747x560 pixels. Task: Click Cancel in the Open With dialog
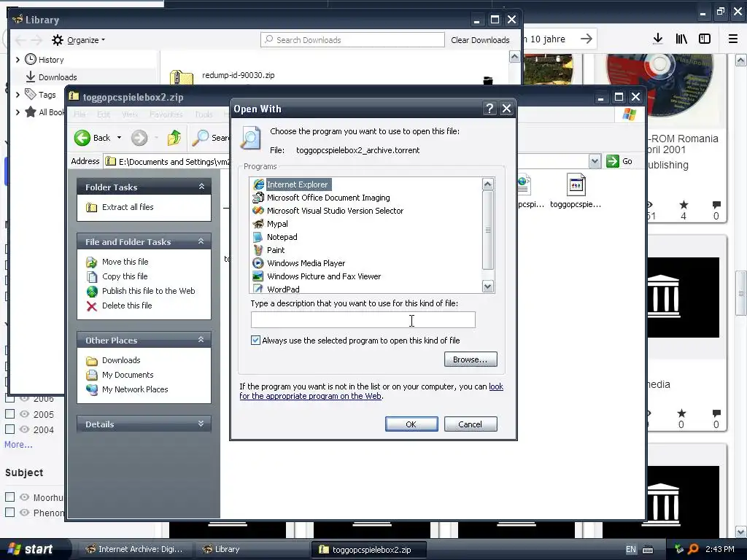(x=471, y=424)
